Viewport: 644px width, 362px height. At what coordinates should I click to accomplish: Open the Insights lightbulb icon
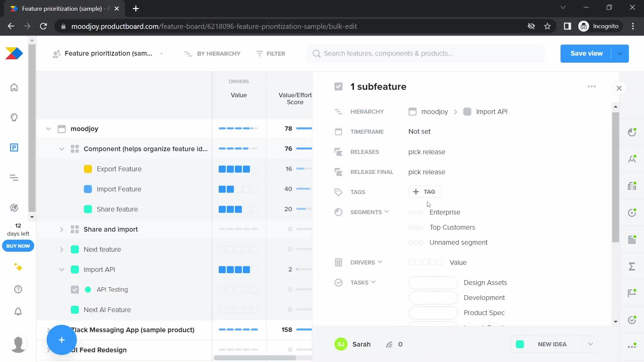[14, 117]
